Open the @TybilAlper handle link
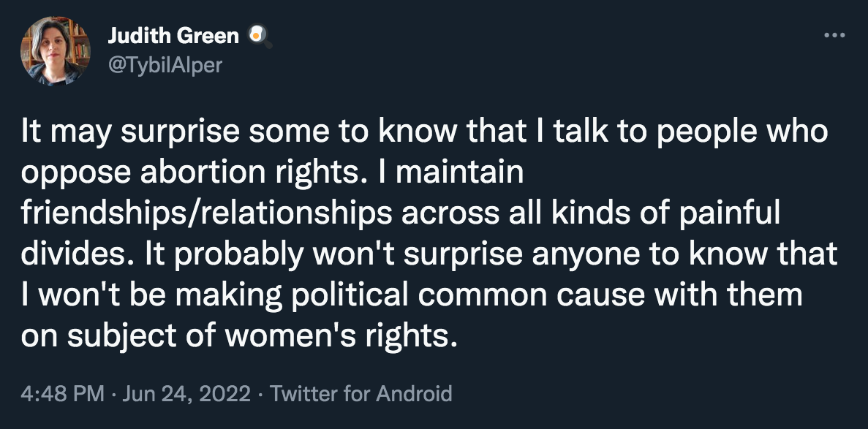Screen dimensions: 868x429 tap(164, 64)
